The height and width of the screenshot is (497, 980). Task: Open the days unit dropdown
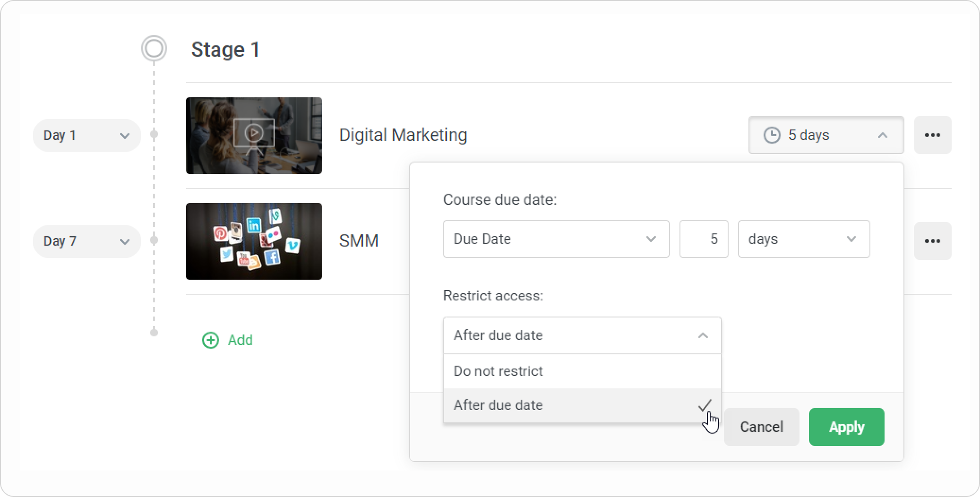[x=804, y=239]
